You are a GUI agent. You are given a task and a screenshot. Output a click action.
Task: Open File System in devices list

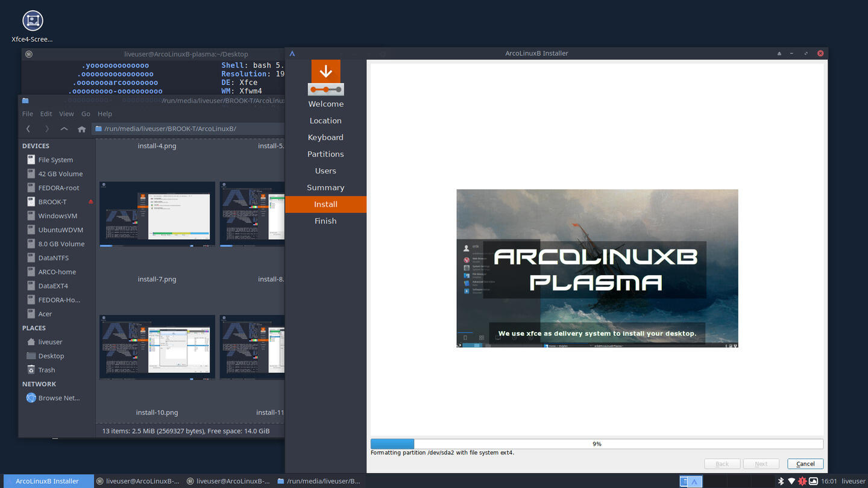[57, 160]
